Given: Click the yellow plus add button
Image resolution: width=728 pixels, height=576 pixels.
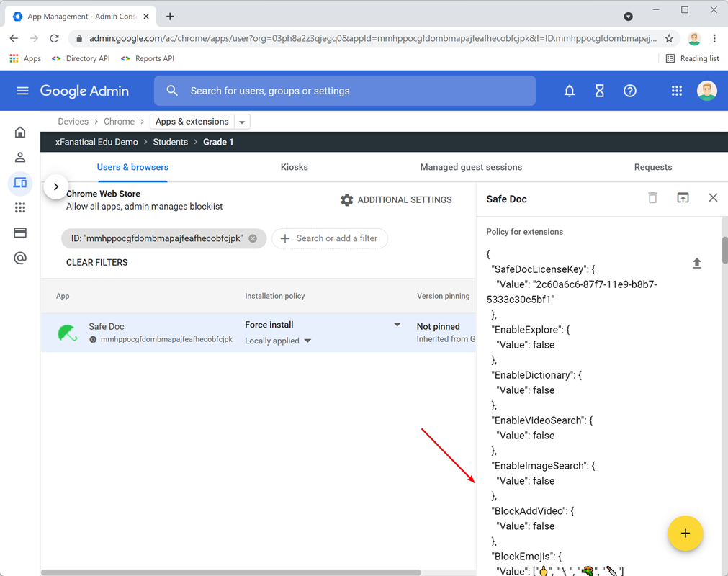Looking at the screenshot, I should [x=685, y=534].
